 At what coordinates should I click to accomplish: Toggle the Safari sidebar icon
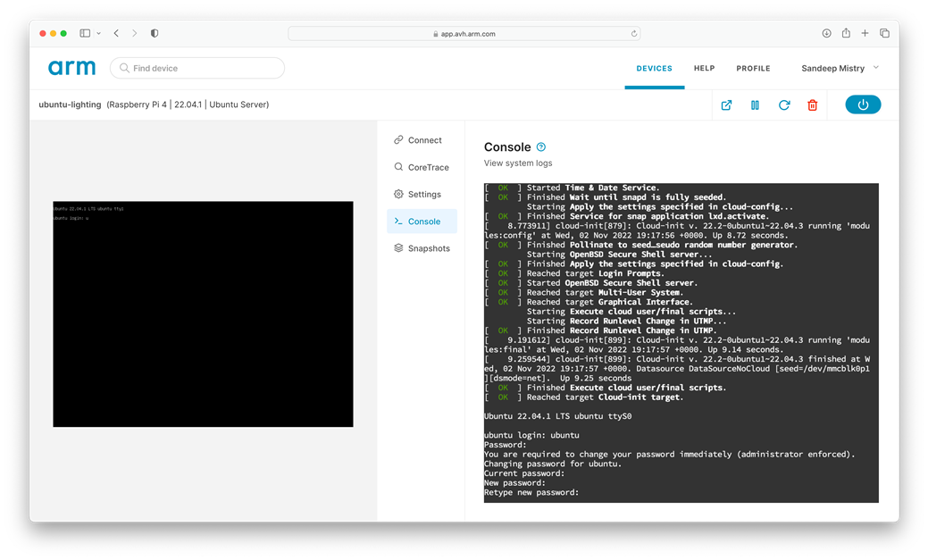[x=85, y=33]
